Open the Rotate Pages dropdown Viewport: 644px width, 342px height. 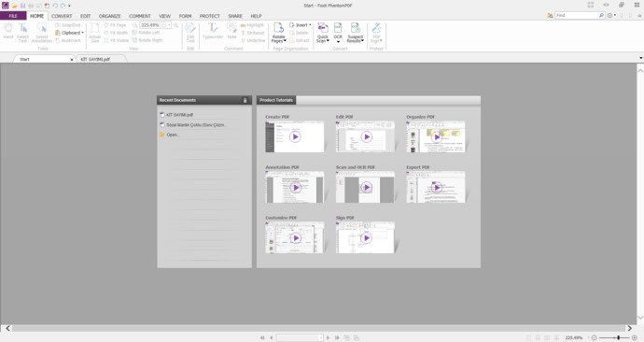click(x=278, y=33)
